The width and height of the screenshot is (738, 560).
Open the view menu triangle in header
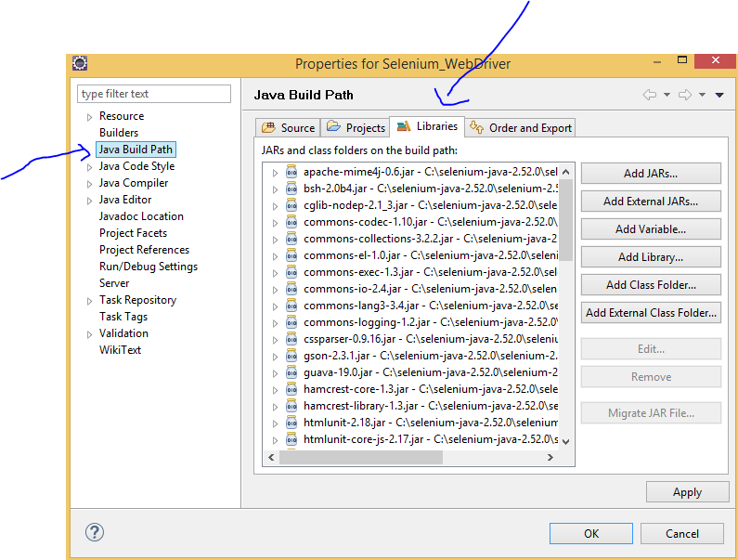(719, 95)
